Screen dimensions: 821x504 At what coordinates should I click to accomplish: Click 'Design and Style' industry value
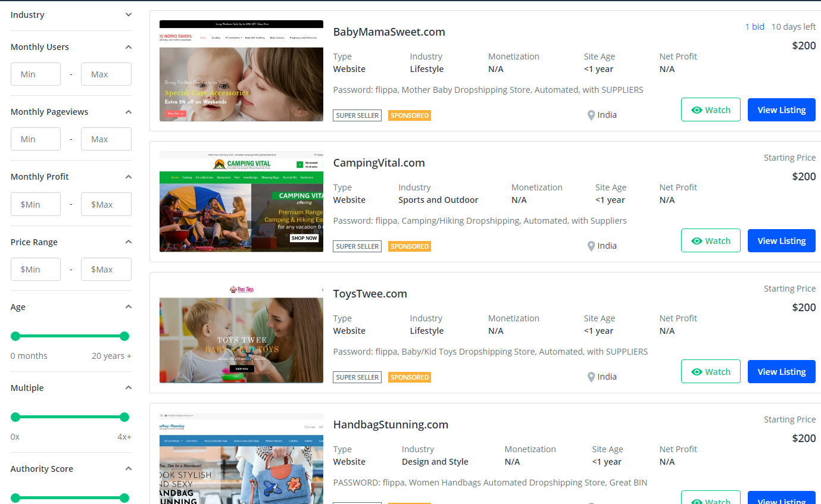tap(435, 462)
